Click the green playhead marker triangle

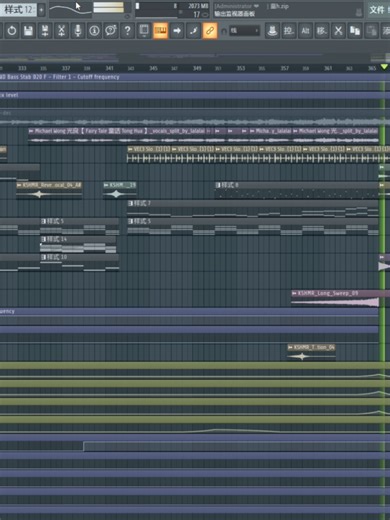click(x=384, y=67)
